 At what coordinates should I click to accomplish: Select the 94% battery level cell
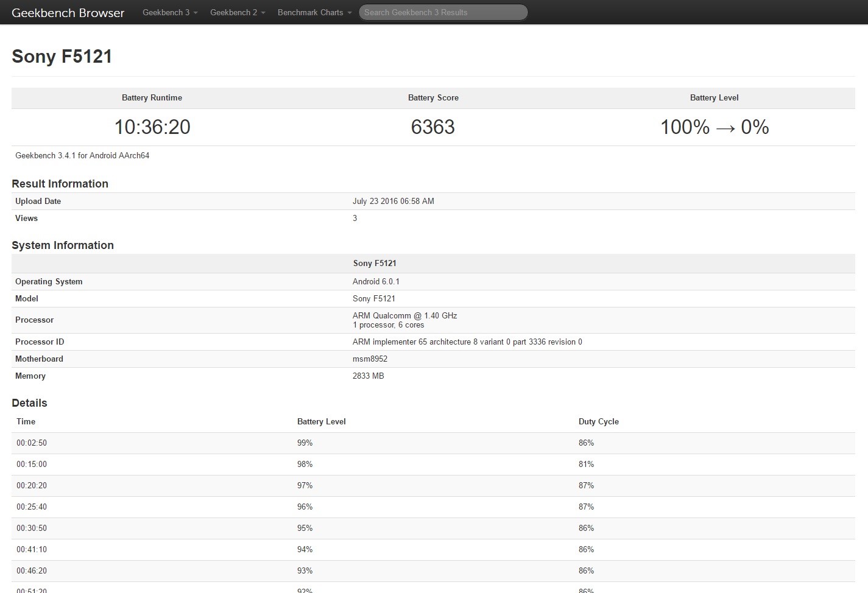coord(305,549)
